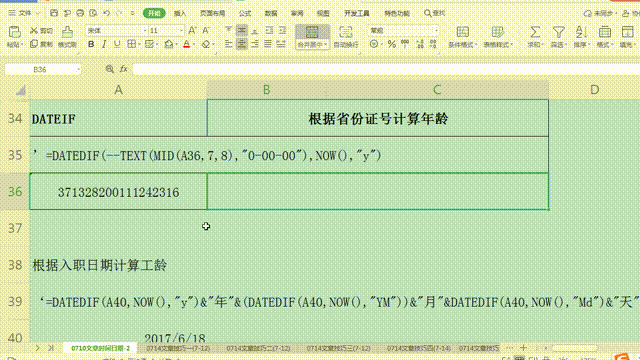Open the File (文件) menu
The width and height of the screenshot is (640, 360).
click(x=24, y=13)
